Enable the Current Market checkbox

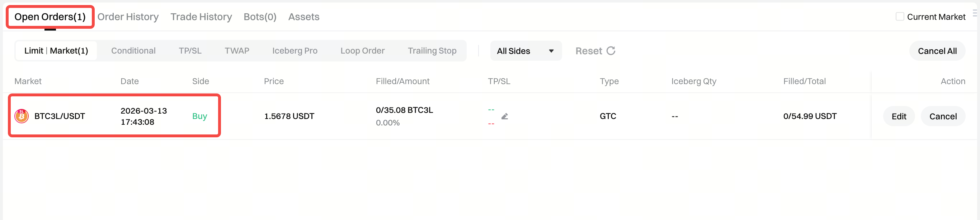[899, 17]
